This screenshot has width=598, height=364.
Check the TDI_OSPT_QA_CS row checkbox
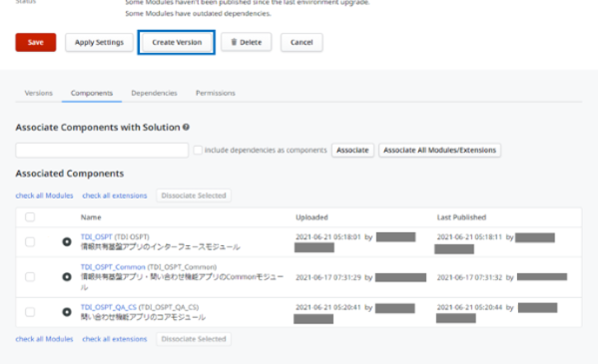coord(30,312)
